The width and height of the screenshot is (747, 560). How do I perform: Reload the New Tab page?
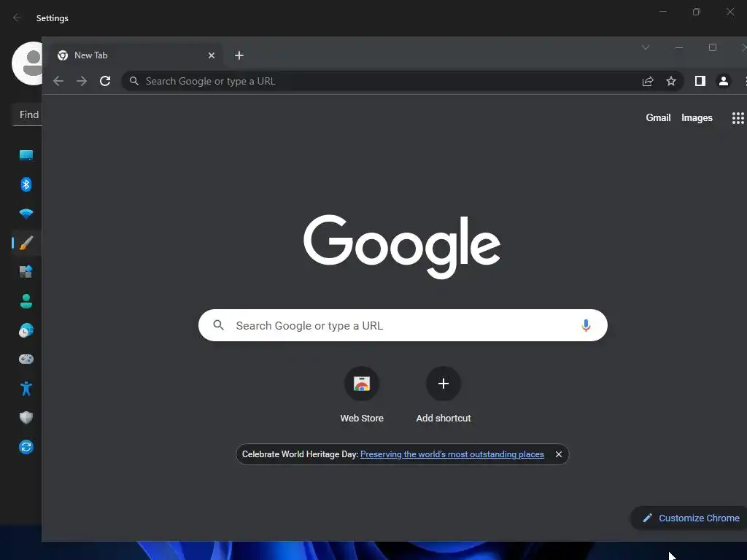click(105, 82)
